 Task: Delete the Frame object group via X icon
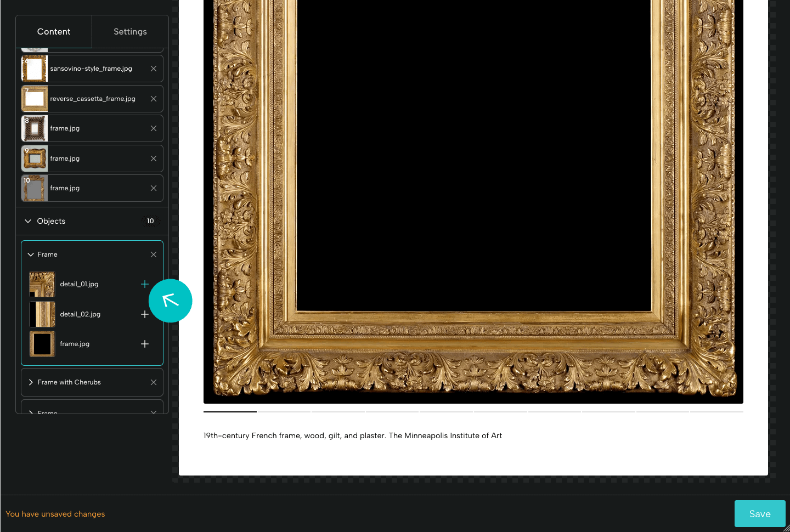[x=154, y=254]
